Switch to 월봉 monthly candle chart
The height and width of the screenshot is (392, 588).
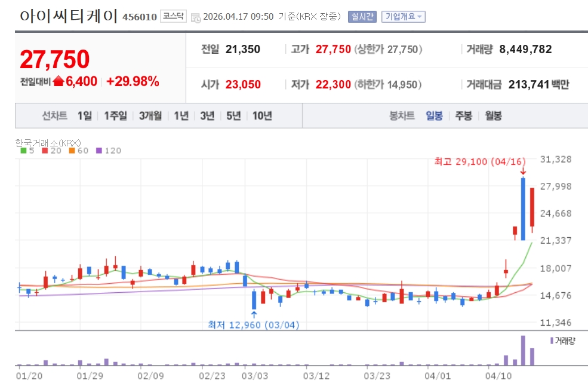point(493,116)
